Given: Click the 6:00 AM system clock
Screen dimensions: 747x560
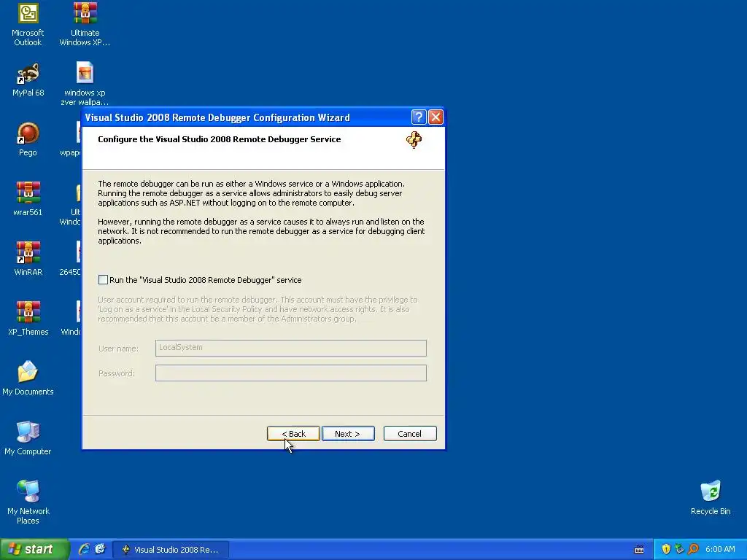Looking at the screenshot, I should coord(720,549).
